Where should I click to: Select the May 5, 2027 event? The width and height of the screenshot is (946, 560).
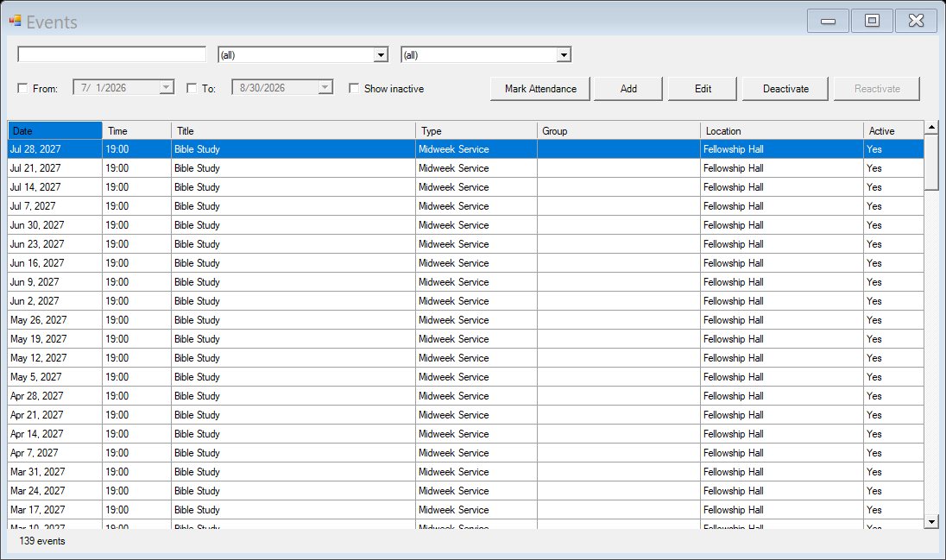pos(465,377)
